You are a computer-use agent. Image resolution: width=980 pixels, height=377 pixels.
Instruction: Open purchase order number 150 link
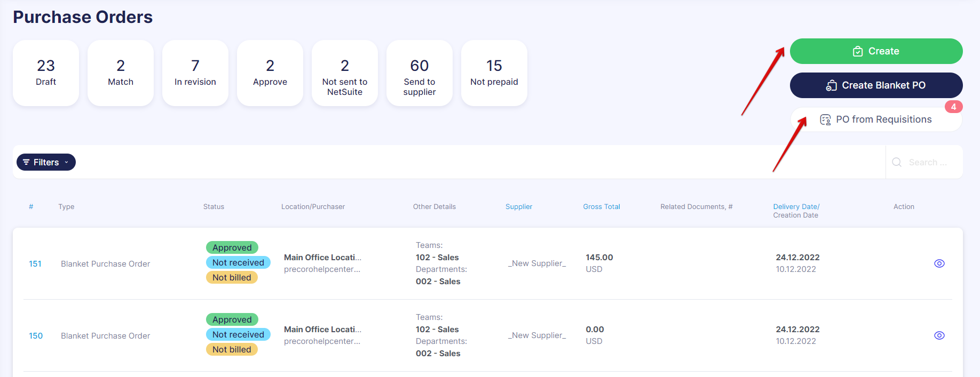click(36, 336)
